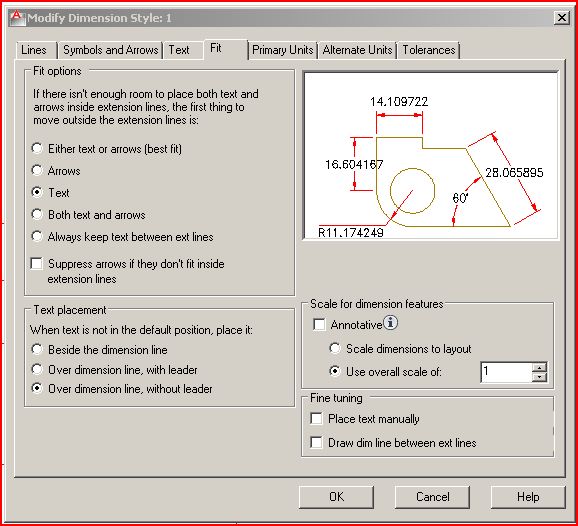
Task: Click the Annotative info icon
Action: 390,323
